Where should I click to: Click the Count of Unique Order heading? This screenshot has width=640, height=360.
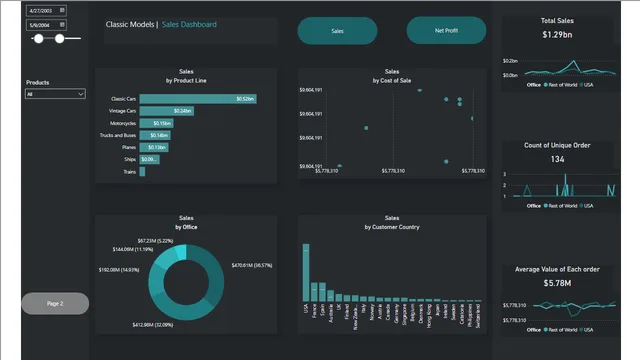point(557,145)
